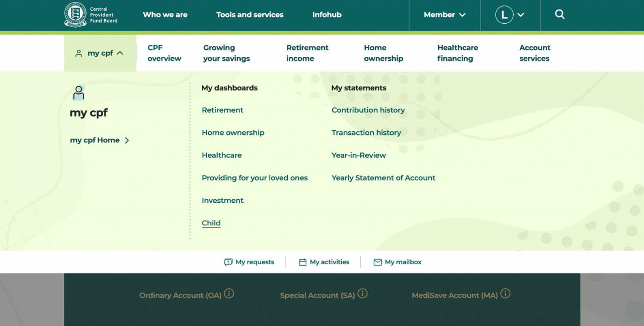Collapse the my cpf menu chevron

[120, 53]
